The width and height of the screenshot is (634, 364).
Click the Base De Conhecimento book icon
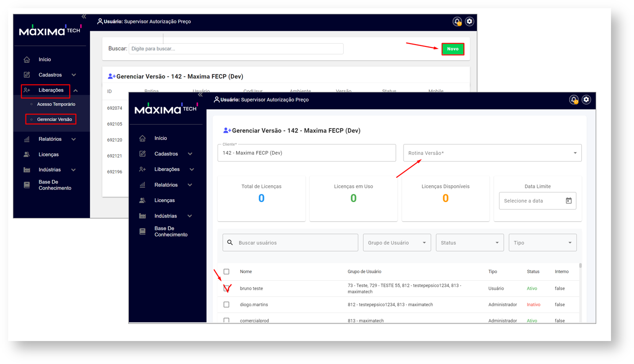142,231
